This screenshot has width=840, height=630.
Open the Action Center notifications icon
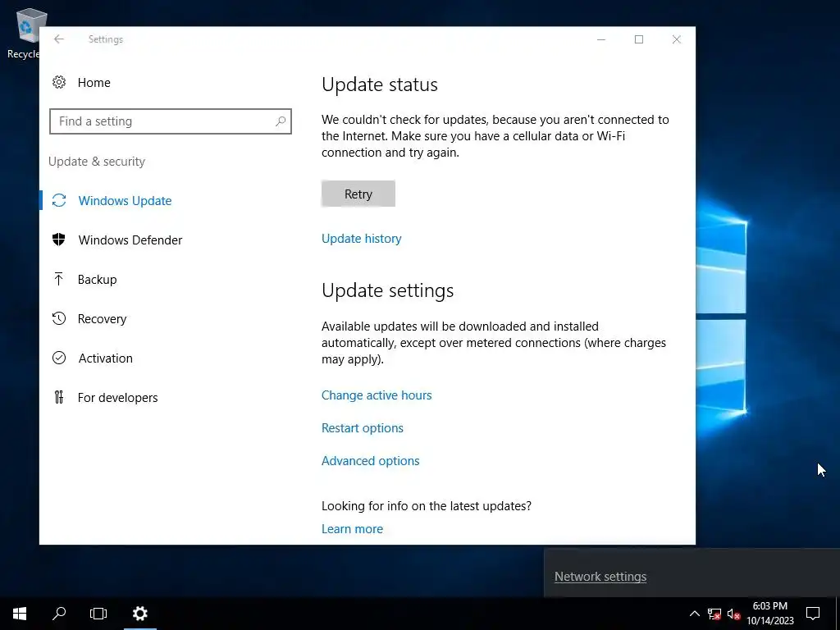tap(813, 614)
